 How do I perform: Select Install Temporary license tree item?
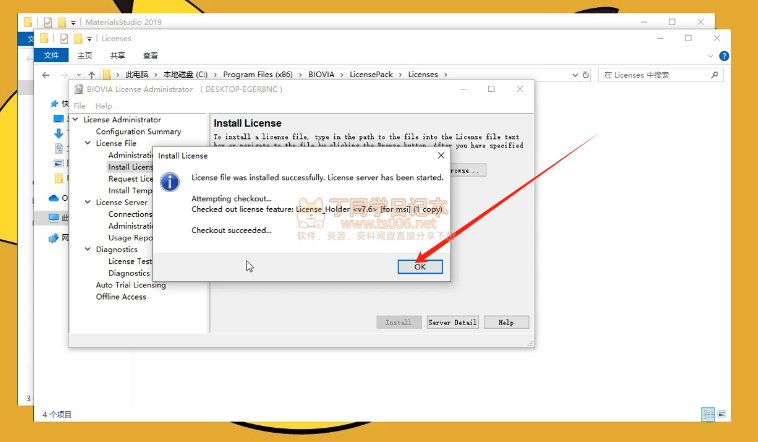[x=130, y=191]
